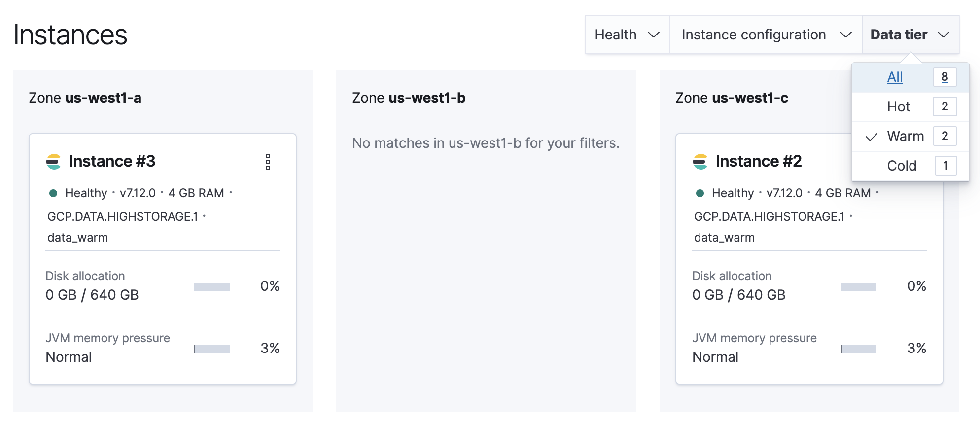Click the Instance #3 title link
Screen dimensions: 980x423
112,161
